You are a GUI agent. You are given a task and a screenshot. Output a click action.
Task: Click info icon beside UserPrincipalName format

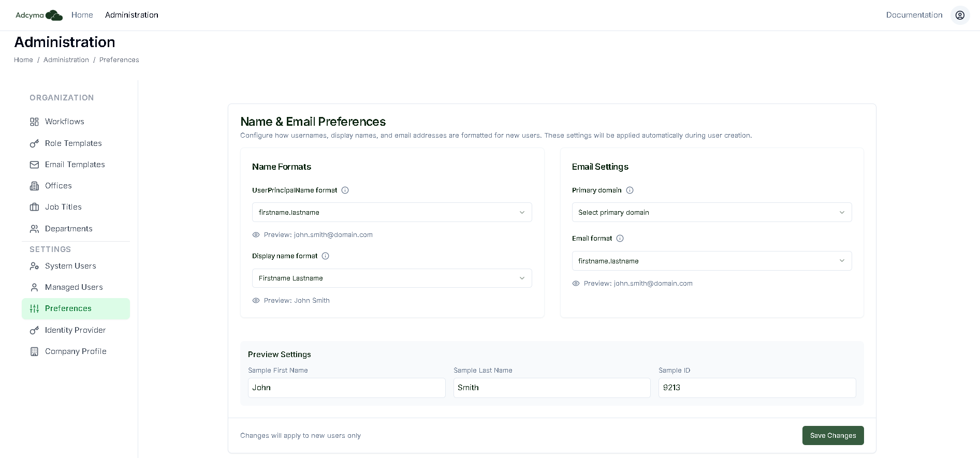click(x=345, y=190)
